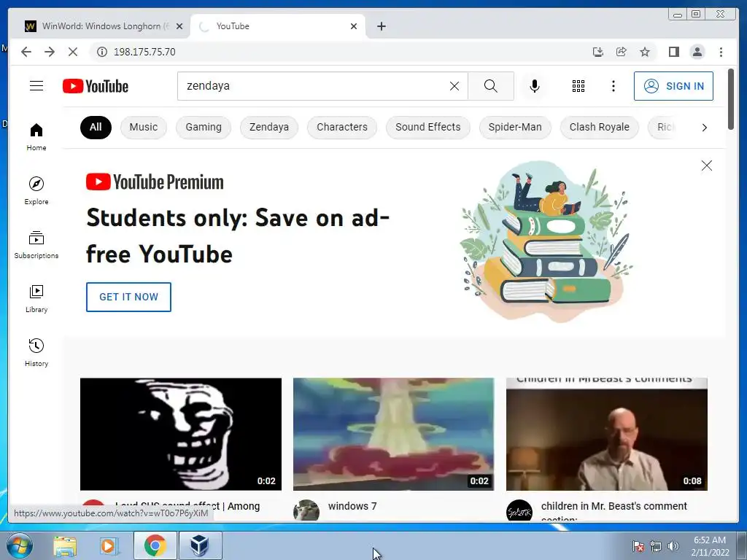Open VirtualBox from the taskbar

tap(200, 545)
